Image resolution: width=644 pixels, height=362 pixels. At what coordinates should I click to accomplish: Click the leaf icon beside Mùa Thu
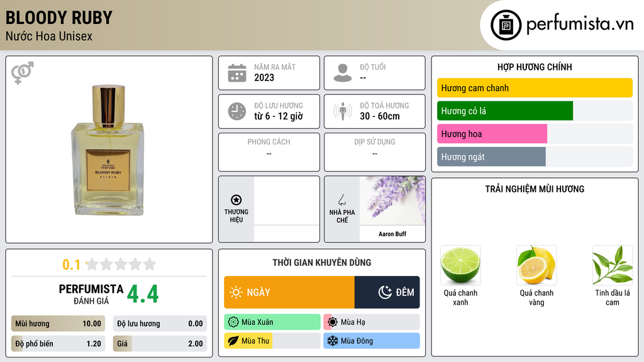pos(233,341)
